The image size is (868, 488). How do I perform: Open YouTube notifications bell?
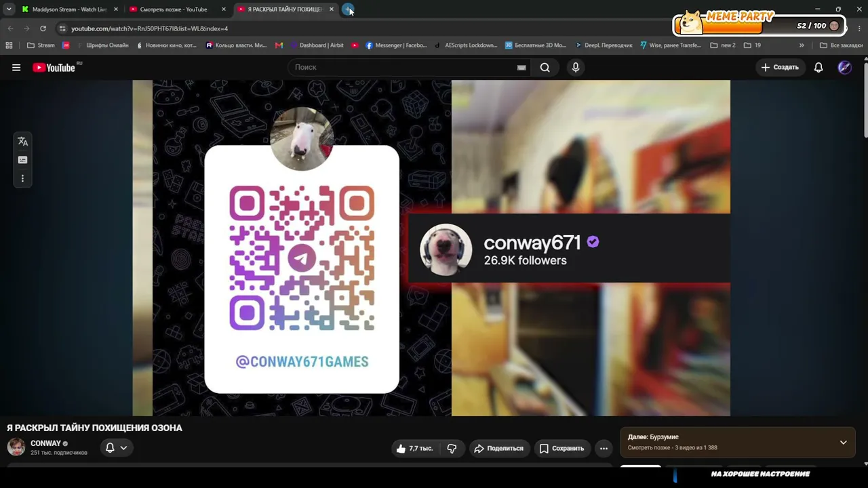tap(818, 67)
